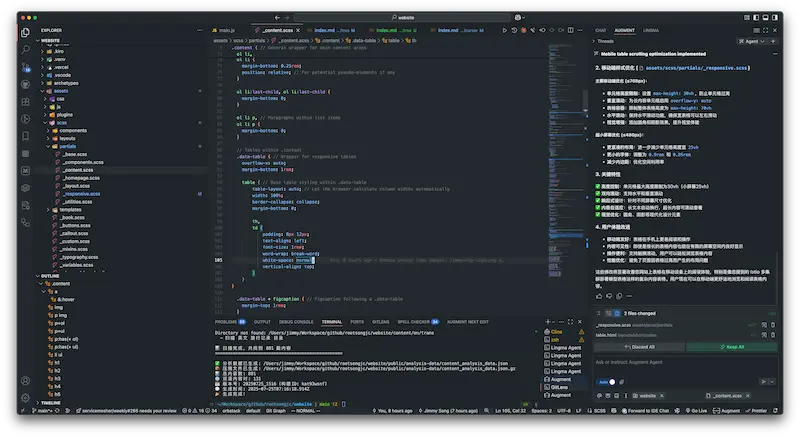Open the PROBLEMS panel tab
The image size is (800, 437).
click(x=230, y=322)
